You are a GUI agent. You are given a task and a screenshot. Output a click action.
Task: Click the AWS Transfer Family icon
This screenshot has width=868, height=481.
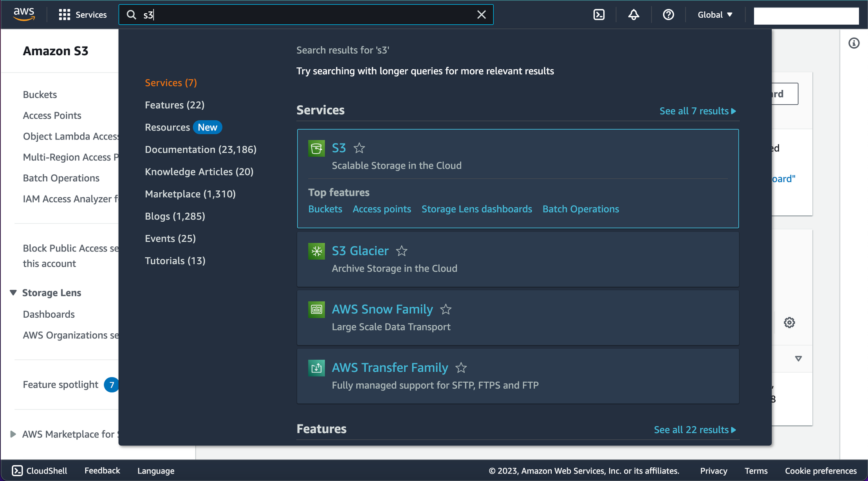(x=316, y=368)
